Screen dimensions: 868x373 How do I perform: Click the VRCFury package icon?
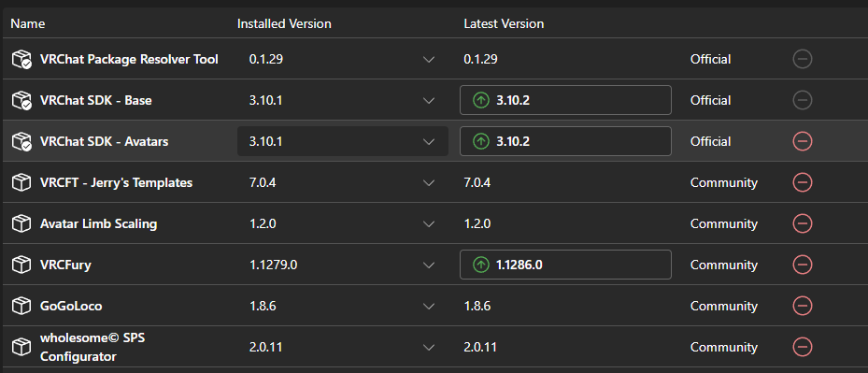click(21, 265)
